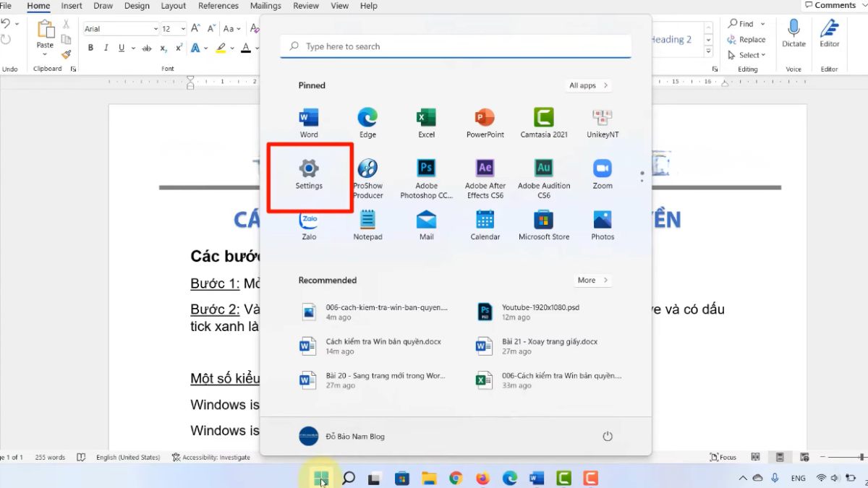The image size is (868, 488).
Task: Open the References tab
Action: tap(218, 6)
